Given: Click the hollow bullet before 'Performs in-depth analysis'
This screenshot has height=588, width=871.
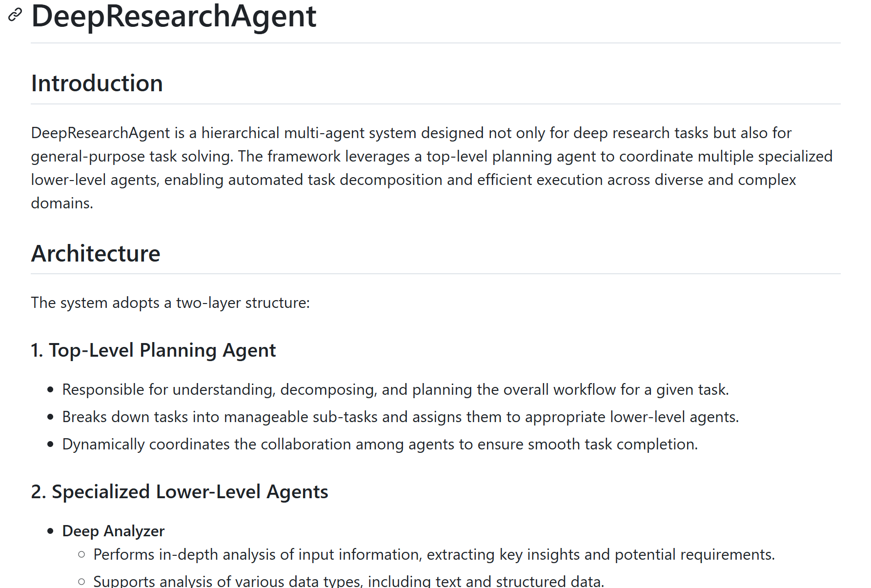Looking at the screenshot, I should [81, 554].
